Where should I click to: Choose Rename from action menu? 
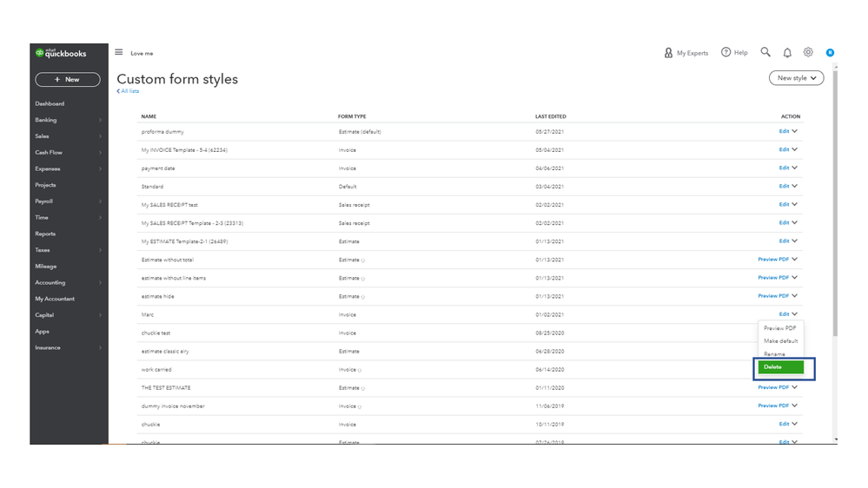(x=774, y=354)
